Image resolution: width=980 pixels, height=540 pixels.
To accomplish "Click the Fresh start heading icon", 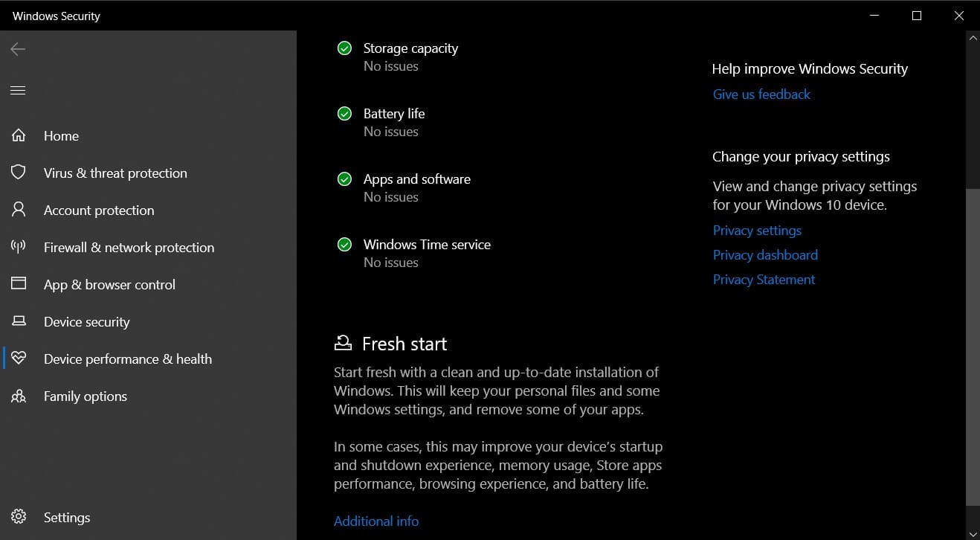I will (343, 343).
